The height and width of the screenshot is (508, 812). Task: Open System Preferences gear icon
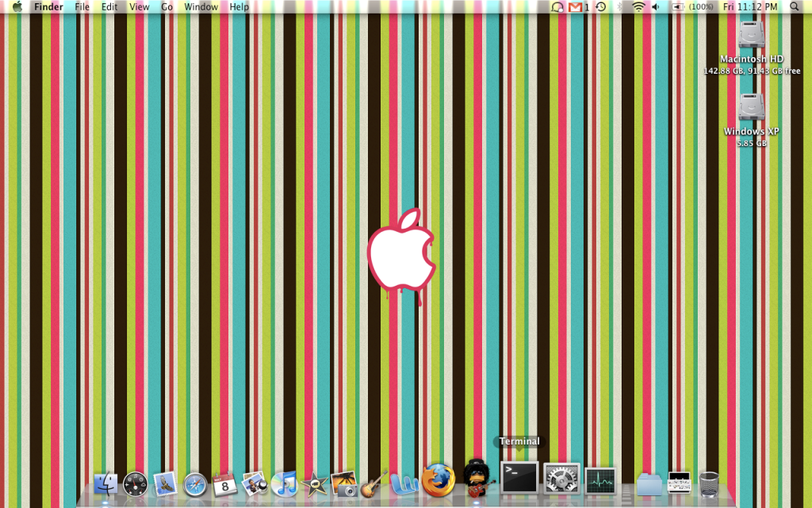[561, 479]
